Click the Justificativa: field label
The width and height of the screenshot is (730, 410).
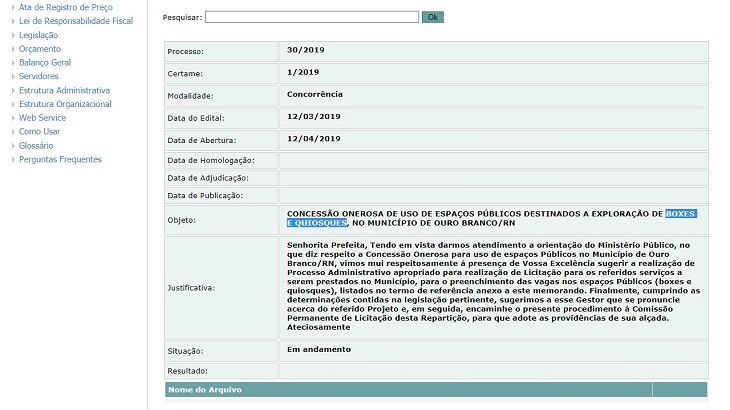(191, 288)
